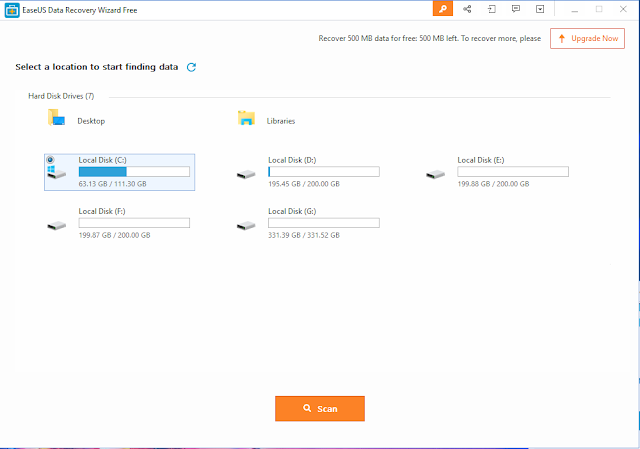640x449 pixels.
Task: Click the Local Disk (G:) label
Action: [292, 211]
